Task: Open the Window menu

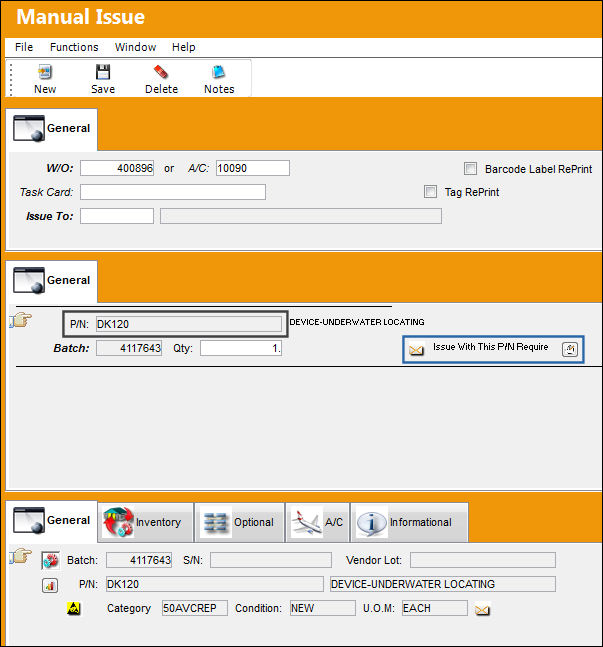Action: coord(135,47)
